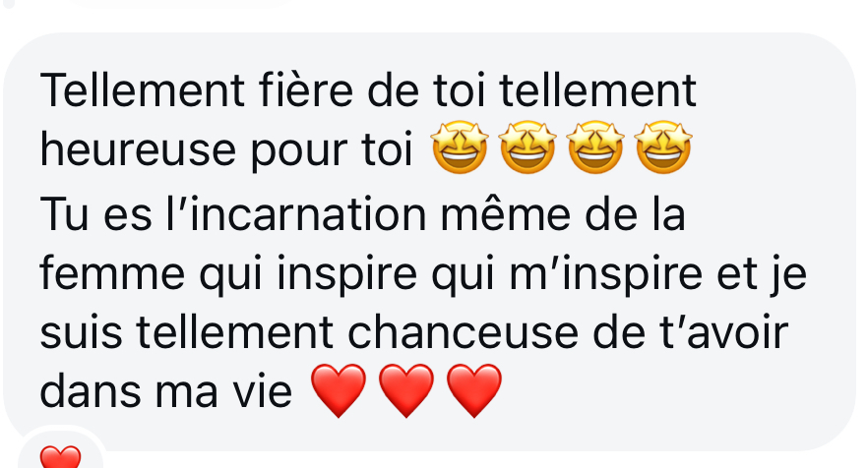Select the word 'suis' in the message
Viewport: 868px width, 468px height.
pyautogui.click(x=81, y=333)
